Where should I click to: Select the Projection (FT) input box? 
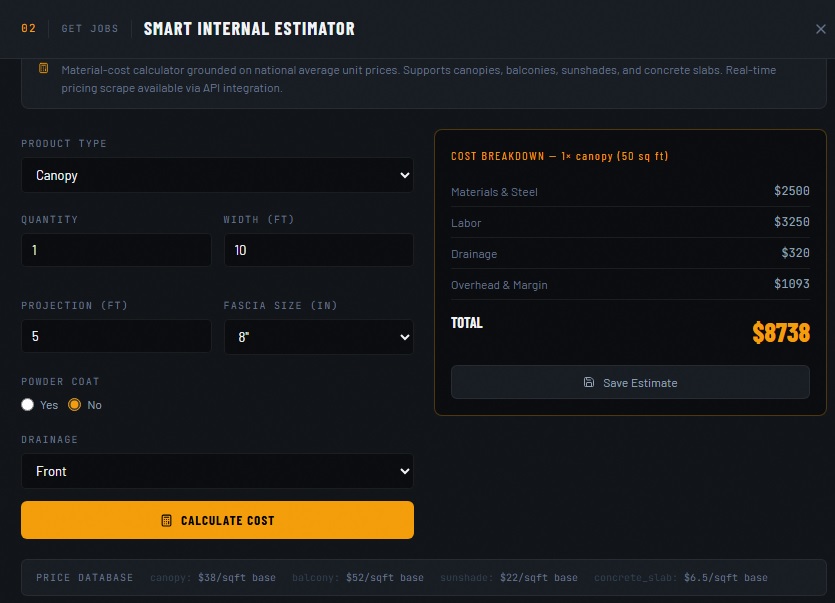116,337
